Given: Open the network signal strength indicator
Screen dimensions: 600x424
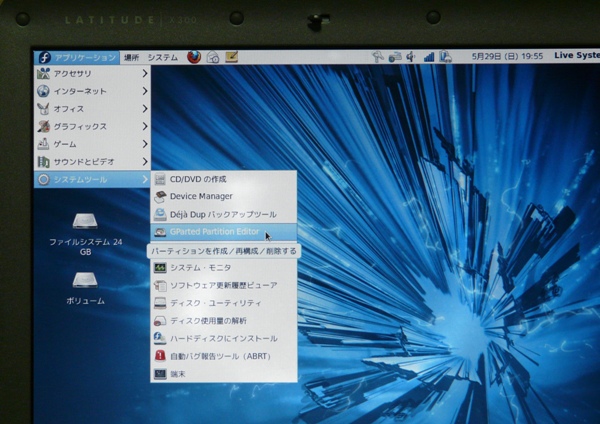Looking at the screenshot, I should pyautogui.click(x=429, y=57).
